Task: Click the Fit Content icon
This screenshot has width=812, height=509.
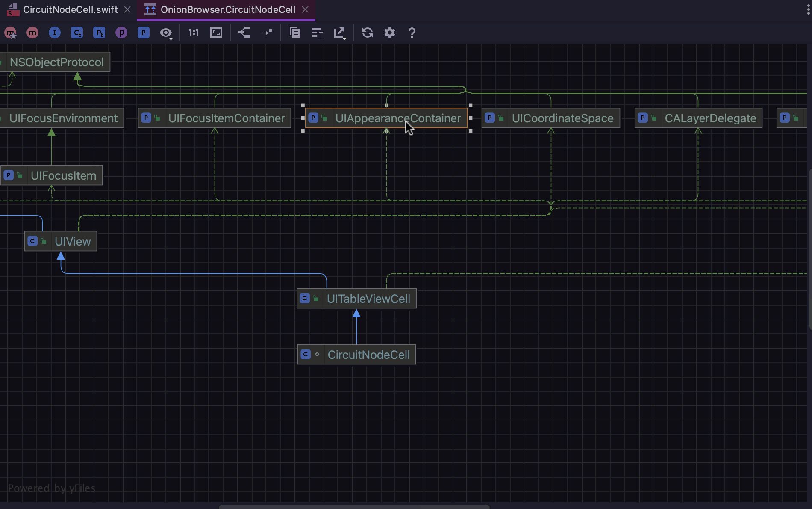Action: tap(216, 33)
